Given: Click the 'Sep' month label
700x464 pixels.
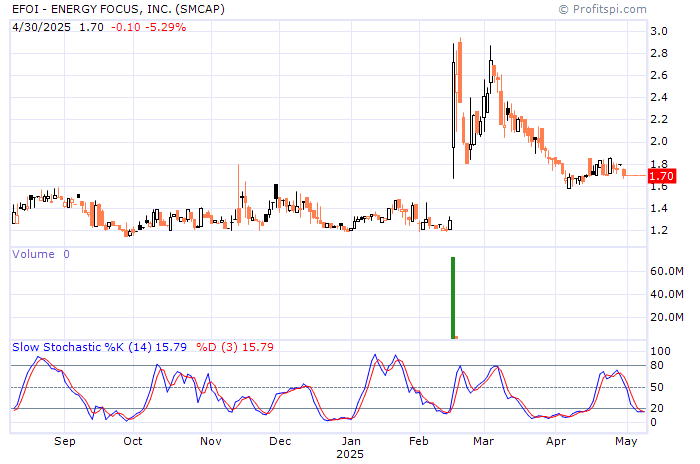Looking at the screenshot, I should point(65,441).
